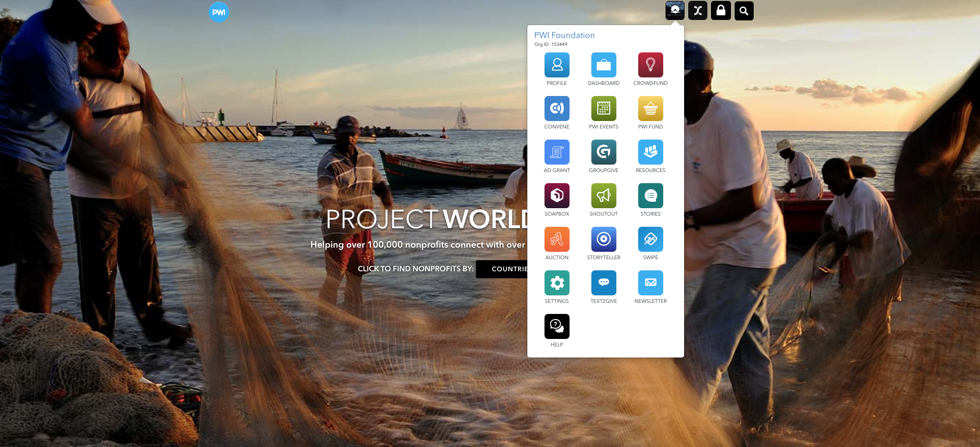Click the Countries button
The image size is (980, 447).
click(x=502, y=269)
